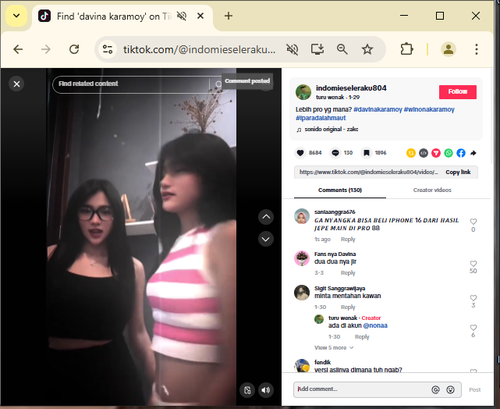Viewport: 500px width, 409px height.
Task: Post the comment
Action: coord(475,390)
